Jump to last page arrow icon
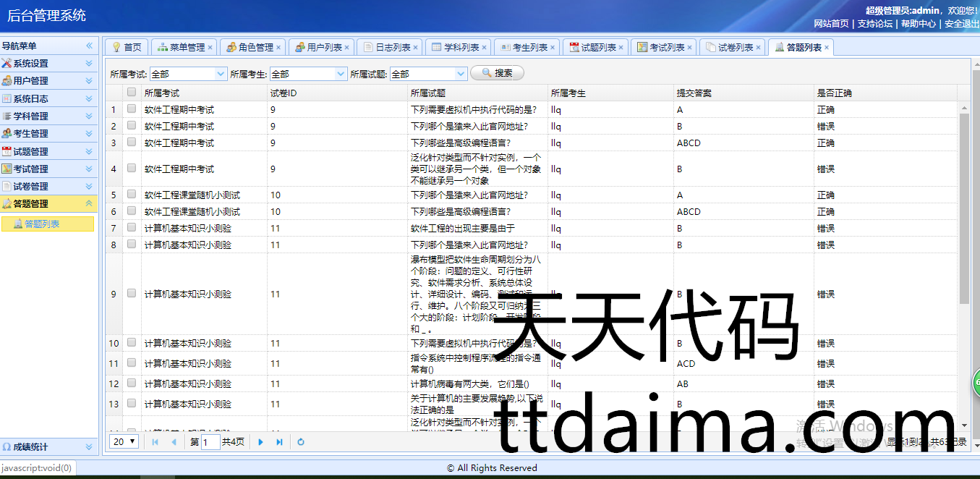The image size is (980, 479). tap(280, 442)
